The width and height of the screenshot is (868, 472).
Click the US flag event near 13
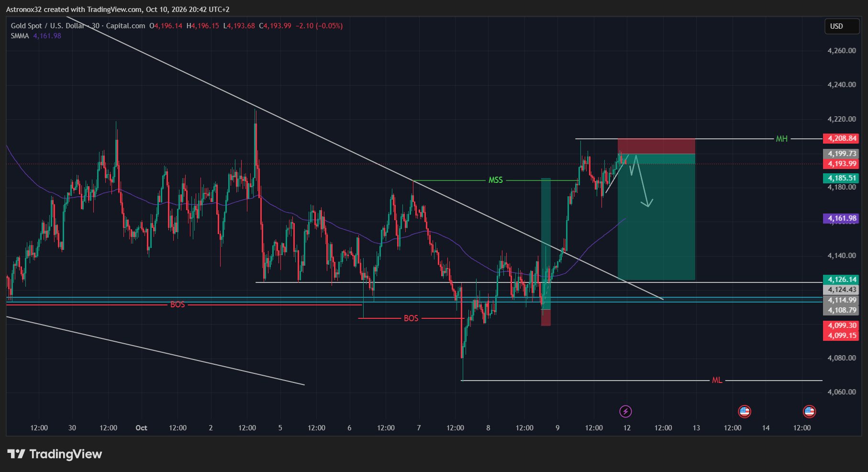[744, 411]
